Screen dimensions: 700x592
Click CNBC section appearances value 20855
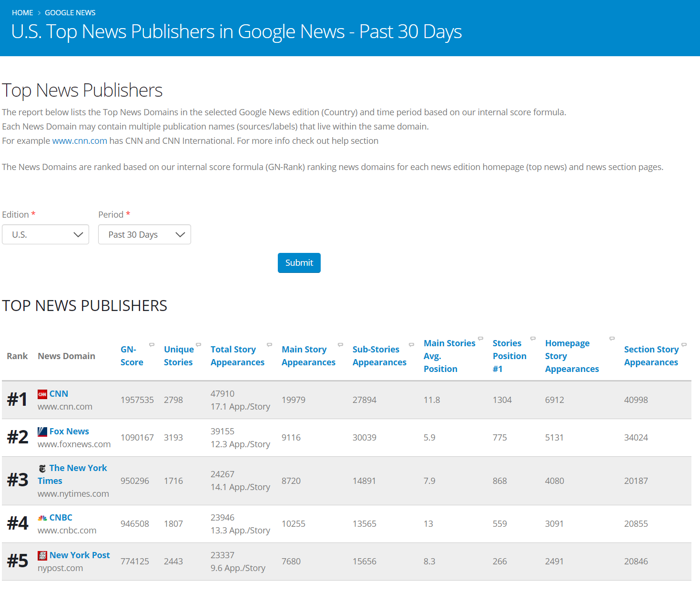pyautogui.click(x=636, y=524)
